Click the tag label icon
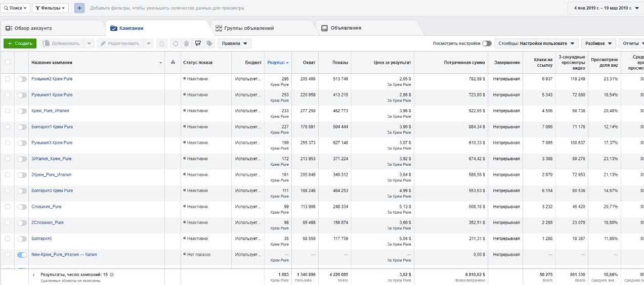 click(209, 43)
